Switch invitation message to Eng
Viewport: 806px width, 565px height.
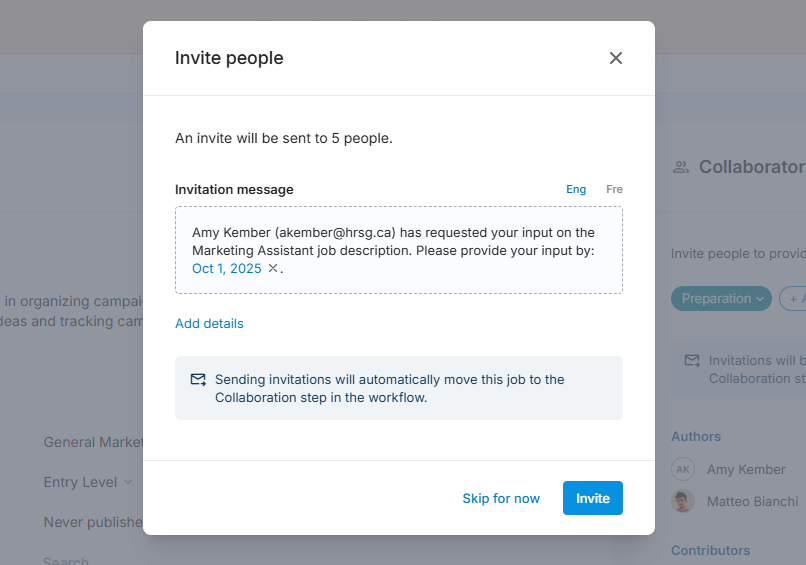tap(576, 189)
